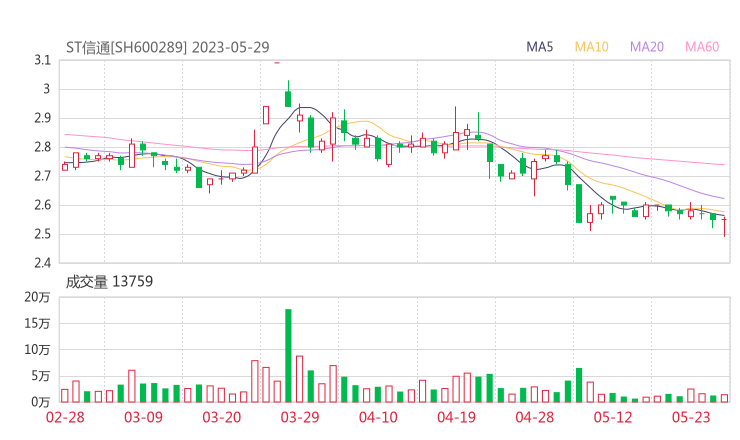Select the 05-23 date on the axis
The image size is (740, 440).
tap(690, 418)
